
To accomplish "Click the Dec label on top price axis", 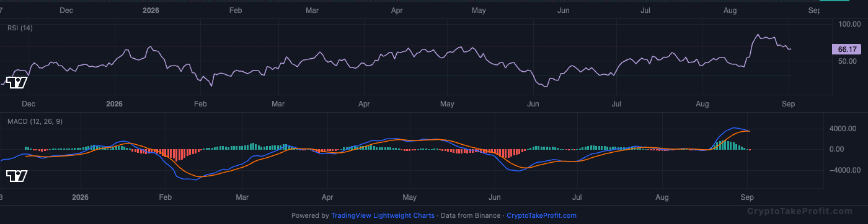I will click(66, 11).
